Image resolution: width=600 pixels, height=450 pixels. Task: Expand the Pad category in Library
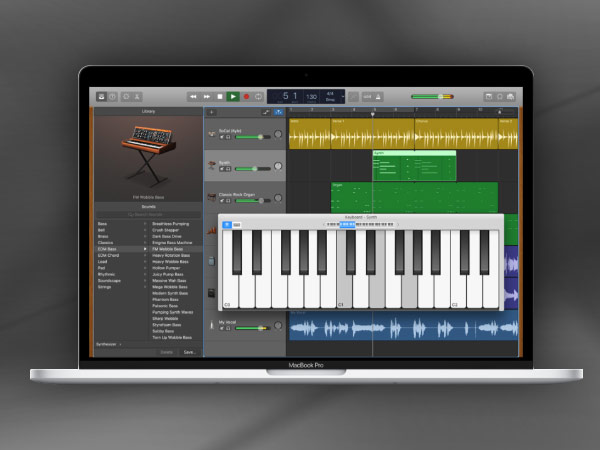pyautogui.click(x=145, y=268)
